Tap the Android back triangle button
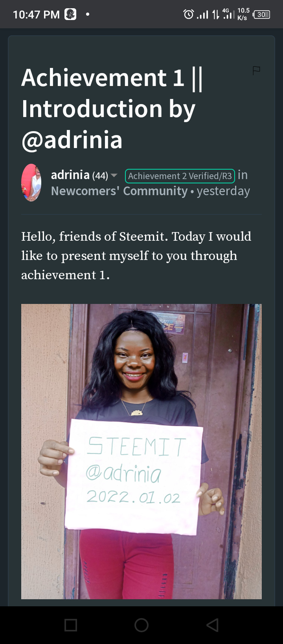Image resolution: width=283 pixels, height=644 pixels. coord(212,625)
